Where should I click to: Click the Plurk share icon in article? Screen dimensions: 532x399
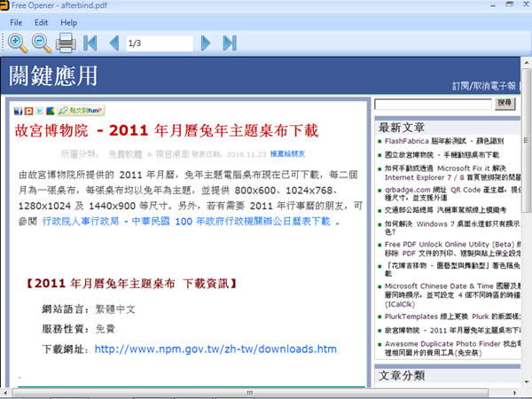(x=29, y=111)
